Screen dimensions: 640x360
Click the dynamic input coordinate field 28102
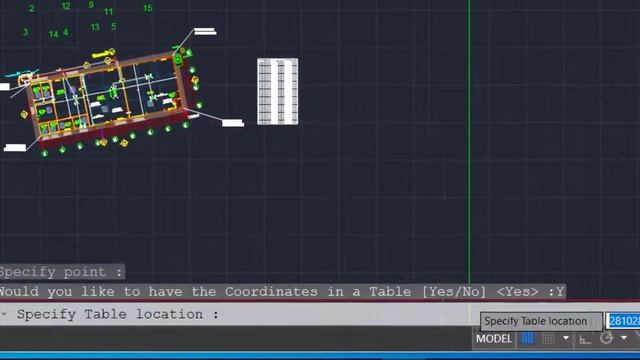[623, 321]
